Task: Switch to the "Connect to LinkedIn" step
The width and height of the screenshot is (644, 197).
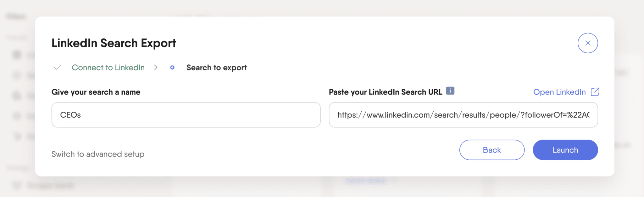Action: [108, 67]
